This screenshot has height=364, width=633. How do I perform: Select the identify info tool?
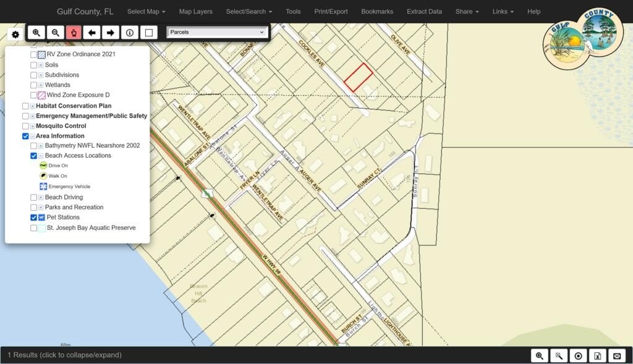[x=130, y=33]
